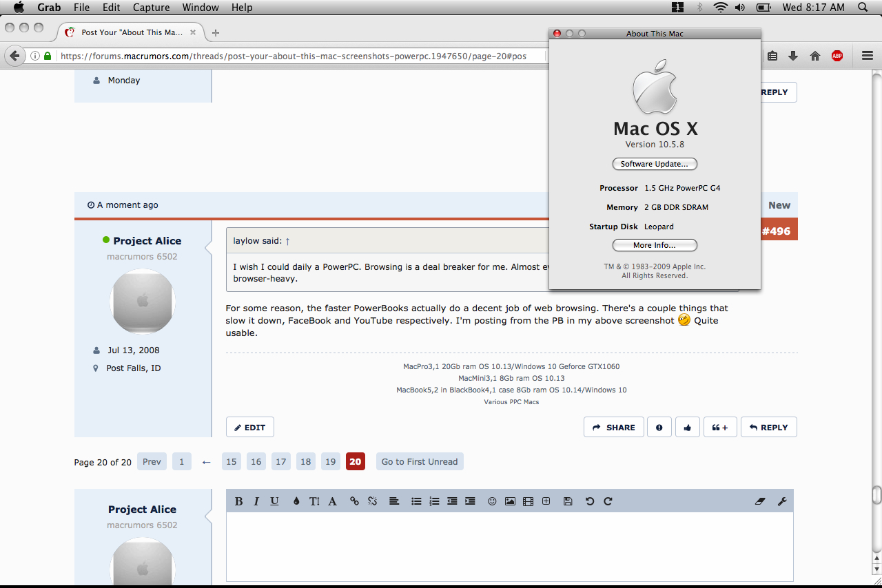Undo the last edit in the editor
This screenshot has width=882, height=588.
click(x=590, y=501)
